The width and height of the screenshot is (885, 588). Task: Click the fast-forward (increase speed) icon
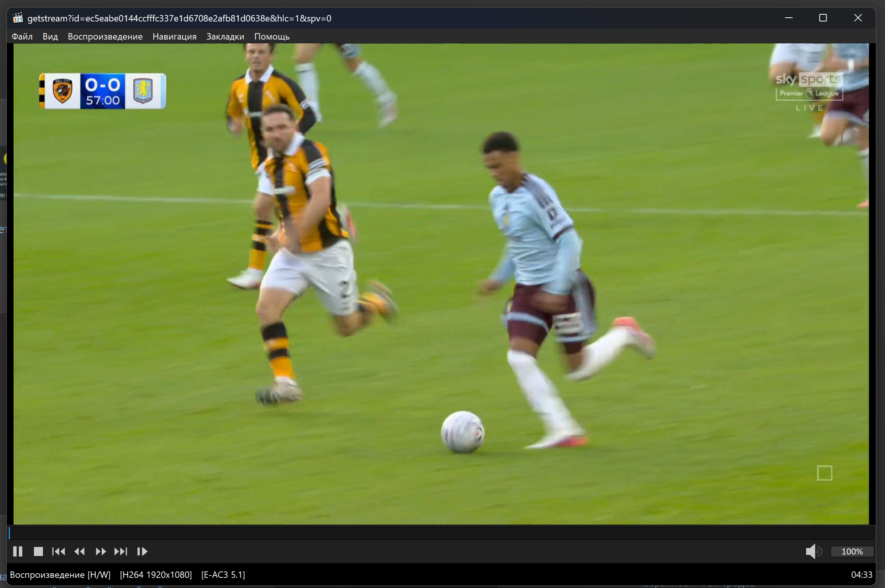tap(100, 551)
